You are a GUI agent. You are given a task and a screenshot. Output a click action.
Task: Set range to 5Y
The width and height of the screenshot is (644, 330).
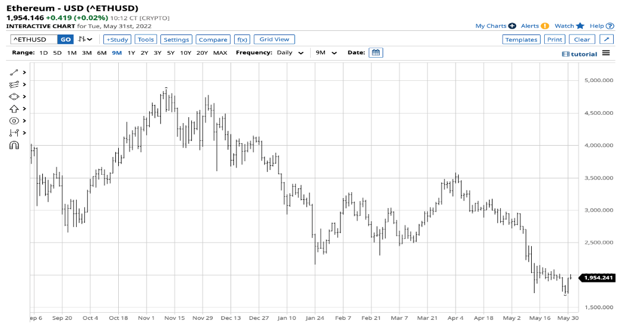pyautogui.click(x=171, y=53)
